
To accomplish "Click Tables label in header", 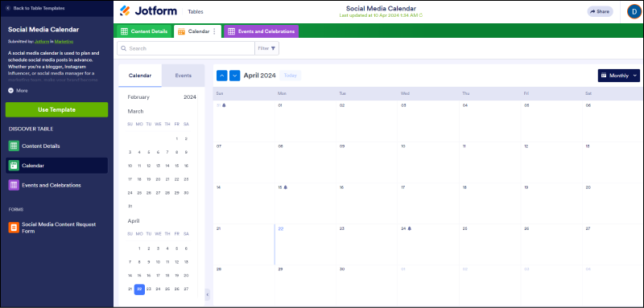I will click(196, 11).
